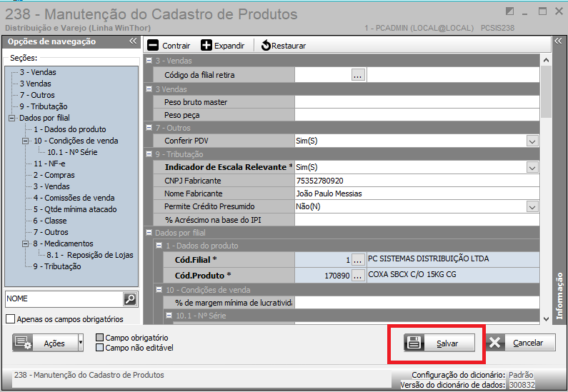The height and width of the screenshot is (392, 568).
Task: Click the search magnifier beside NOME field
Action: 130,299
